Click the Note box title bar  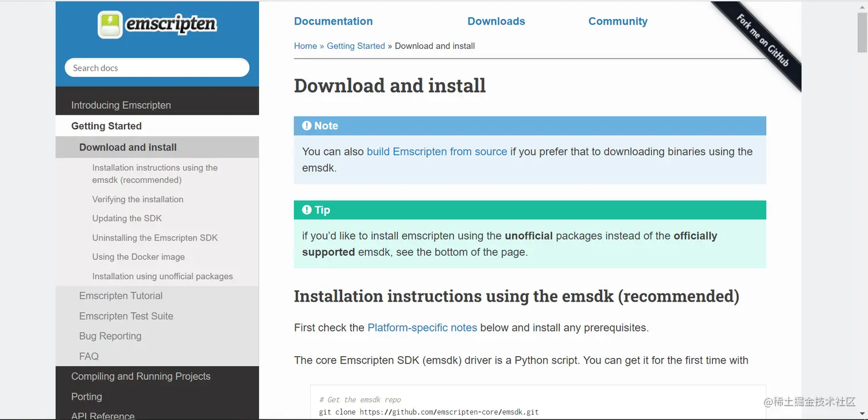click(530, 126)
